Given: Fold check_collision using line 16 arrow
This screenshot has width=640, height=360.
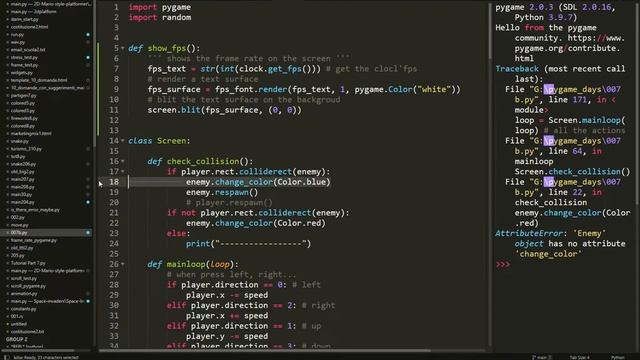Looking at the screenshot, I should (x=122, y=162).
